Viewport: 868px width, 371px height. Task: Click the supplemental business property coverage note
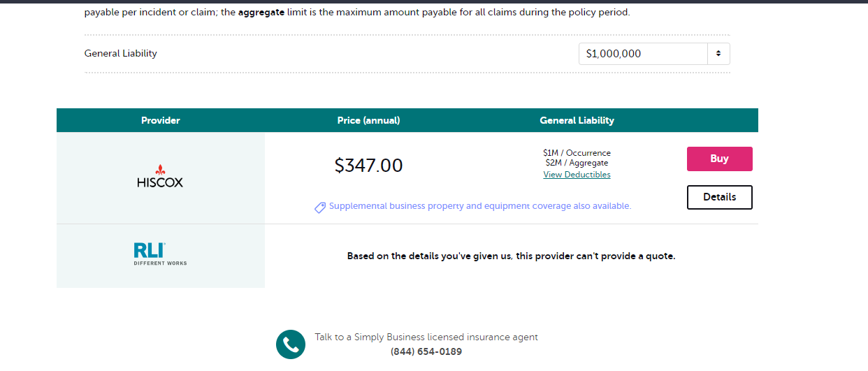(x=479, y=206)
